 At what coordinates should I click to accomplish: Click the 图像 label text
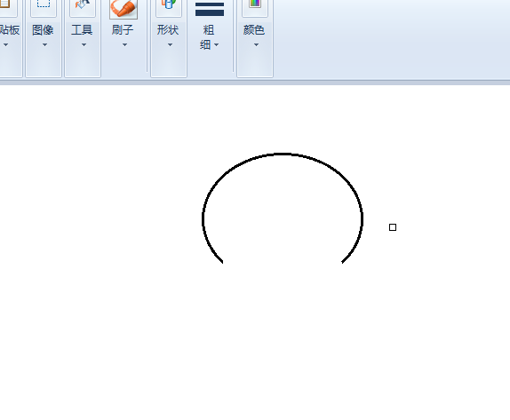(x=43, y=30)
